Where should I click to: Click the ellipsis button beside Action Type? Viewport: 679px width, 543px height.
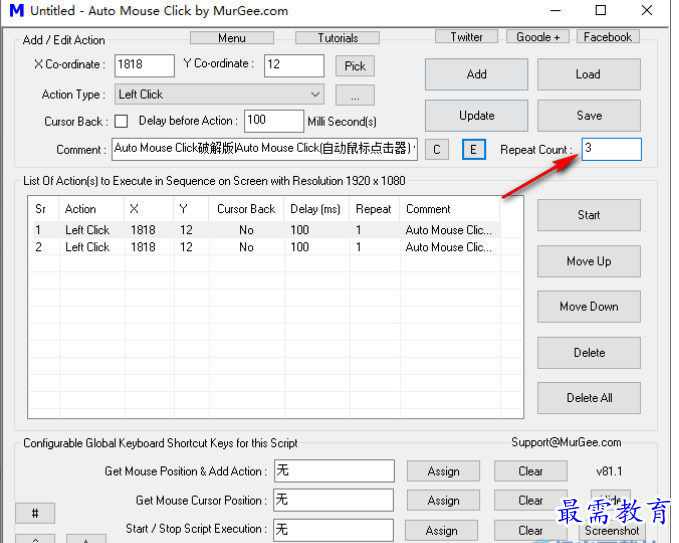pyautogui.click(x=355, y=95)
